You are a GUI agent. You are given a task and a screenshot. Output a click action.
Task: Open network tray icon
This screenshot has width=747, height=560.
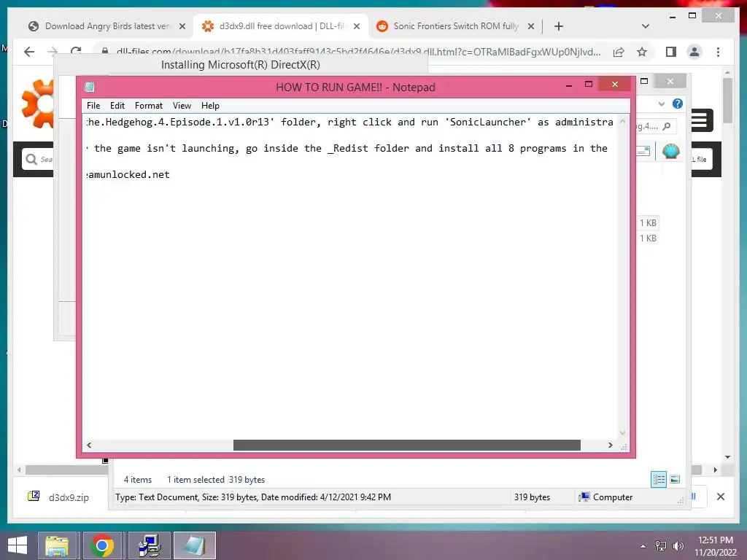[x=661, y=546]
